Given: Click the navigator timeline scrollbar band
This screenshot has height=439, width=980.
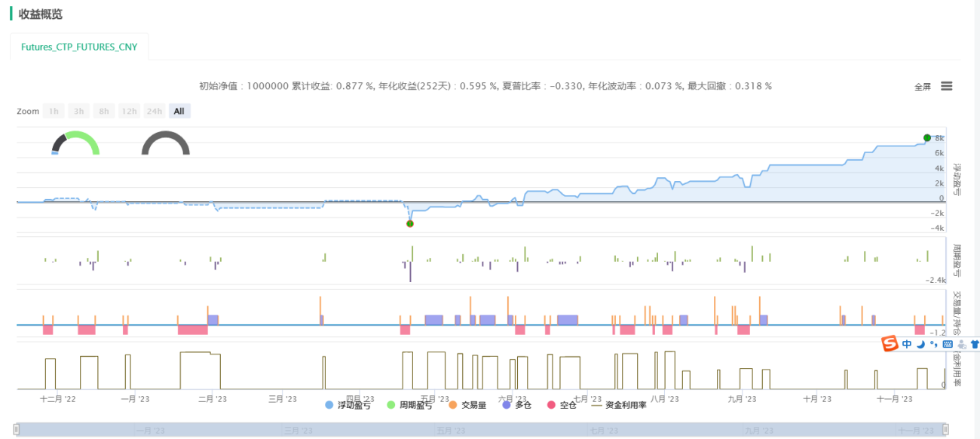Looking at the screenshot, I should [x=481, y=429].
